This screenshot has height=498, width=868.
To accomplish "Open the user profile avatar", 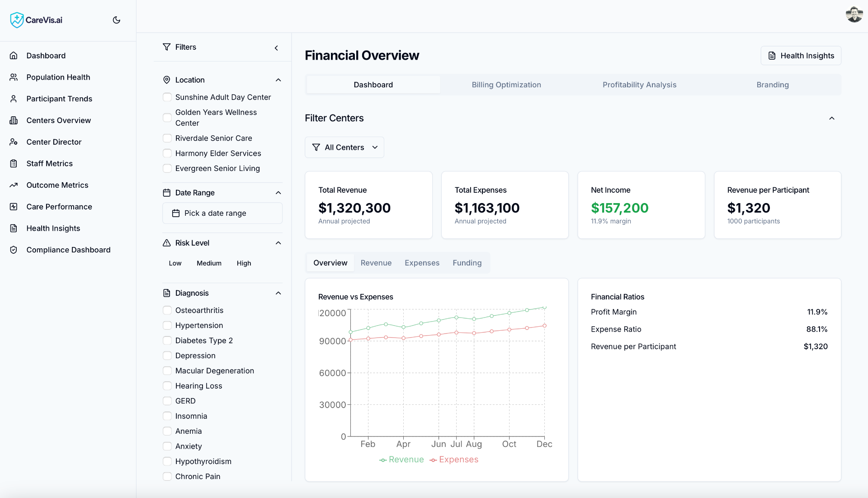I will coord(854,14).
